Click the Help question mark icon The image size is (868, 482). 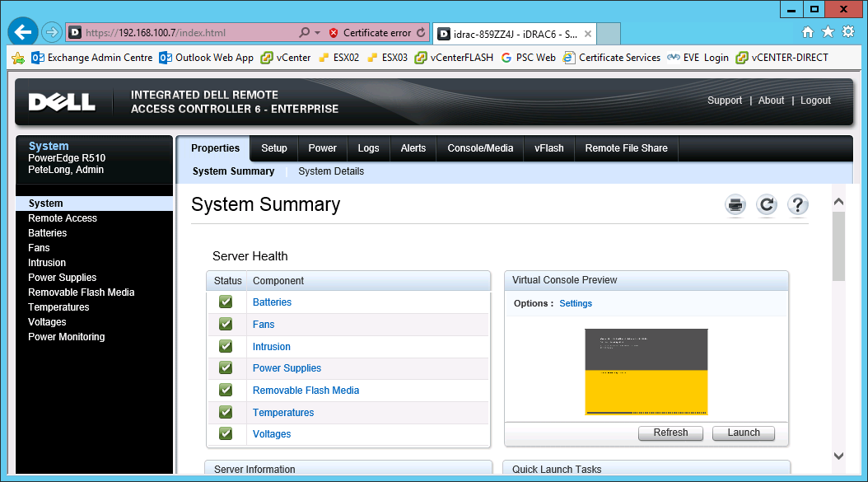tap(798, 205)
